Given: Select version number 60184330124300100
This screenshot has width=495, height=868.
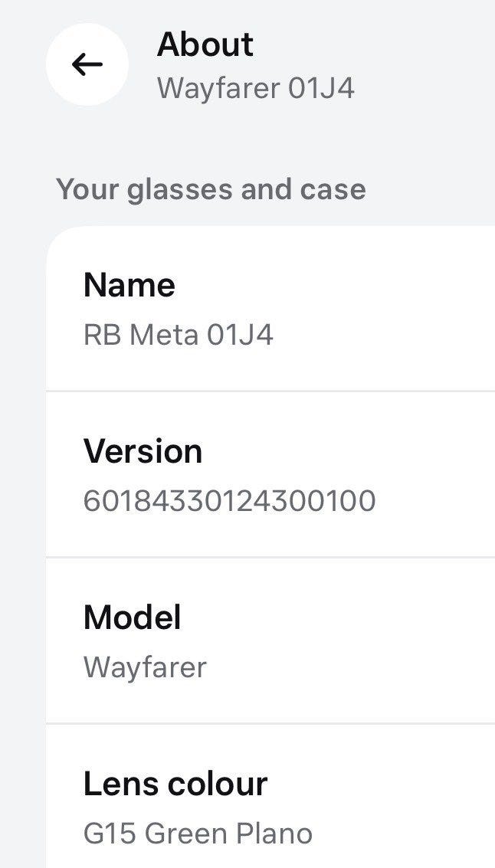Looking at the screenshot, I should coord(229,501).
